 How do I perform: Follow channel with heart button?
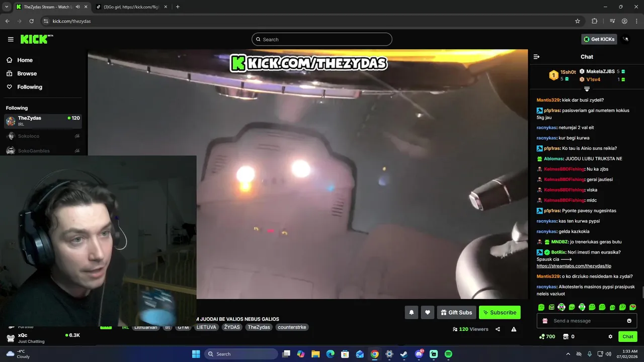click(x=428, y=312)
